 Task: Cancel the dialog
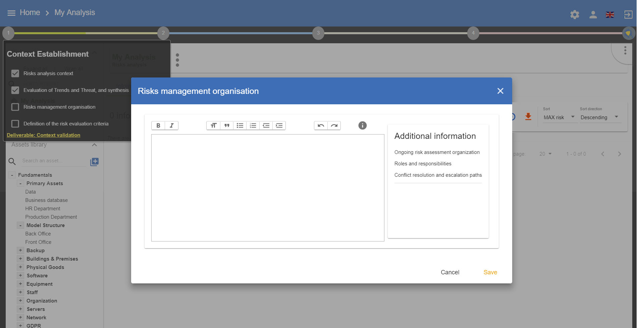(450, 272)
